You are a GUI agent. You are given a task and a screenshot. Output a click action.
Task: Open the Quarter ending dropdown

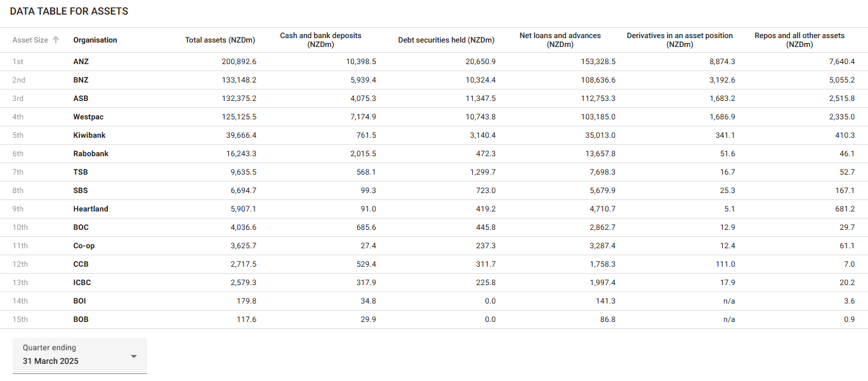pos(79,356)
